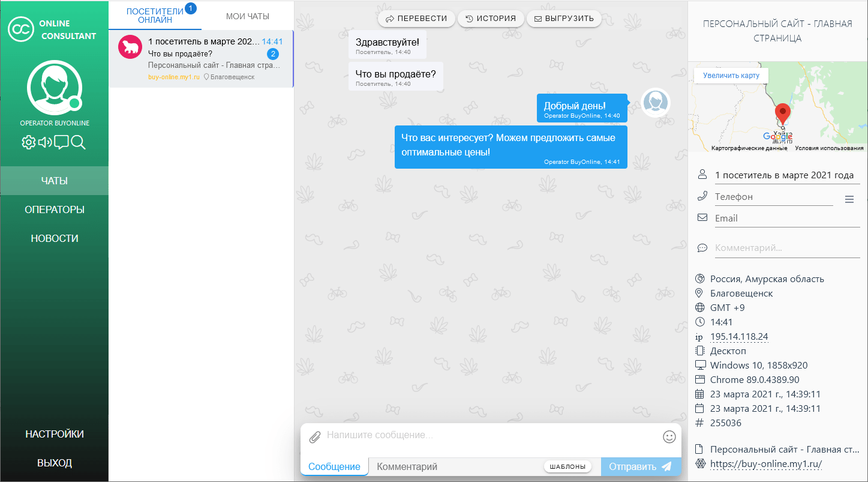Switch to the МОИ ЧАТЫ tab
868x482 pixels.
(247, 16)
